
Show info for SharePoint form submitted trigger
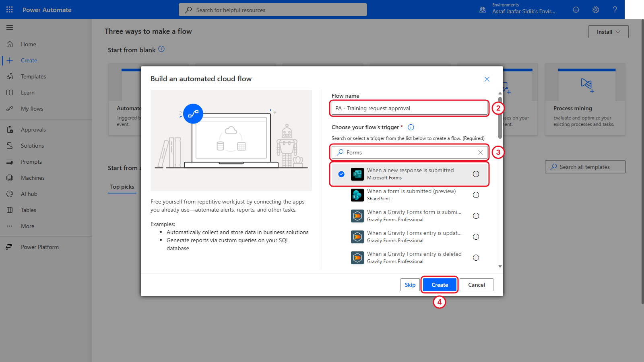tap(476, 195)
